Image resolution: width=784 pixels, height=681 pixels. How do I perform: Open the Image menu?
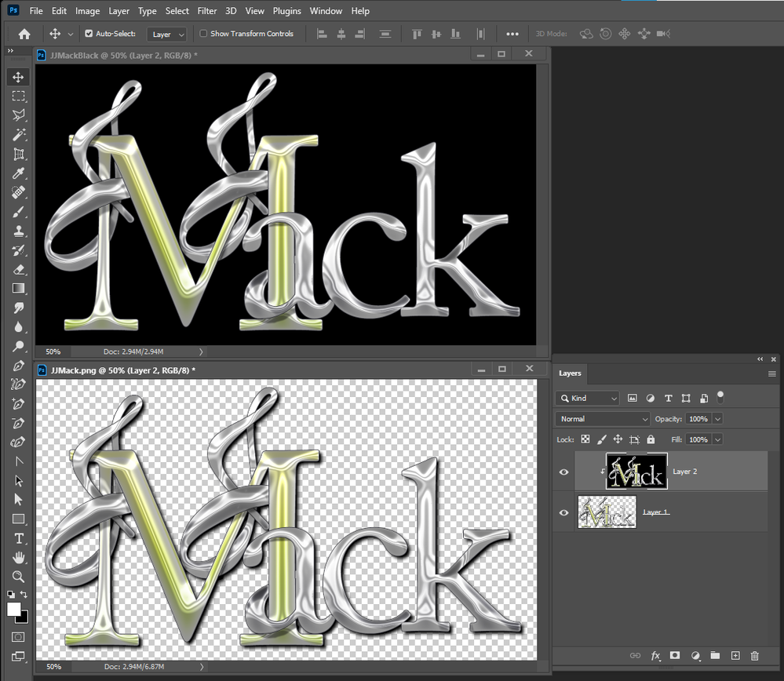[x=87, y=10]
